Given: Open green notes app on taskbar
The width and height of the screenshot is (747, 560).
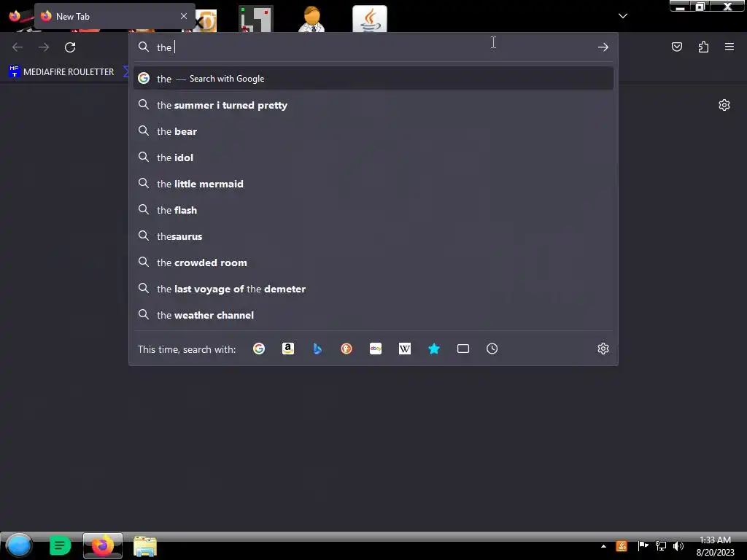Looking at the screenshot, I should [60, 545].
